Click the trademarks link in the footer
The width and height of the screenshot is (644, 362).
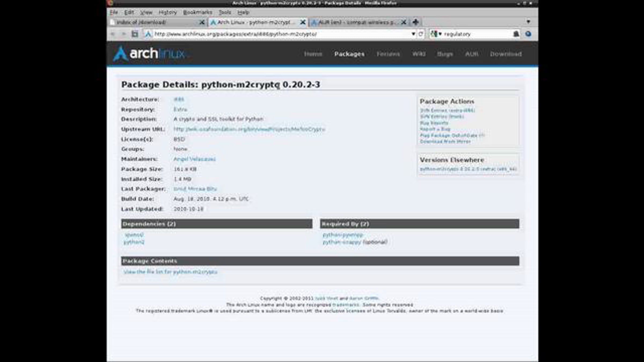(x=346, y=305)
